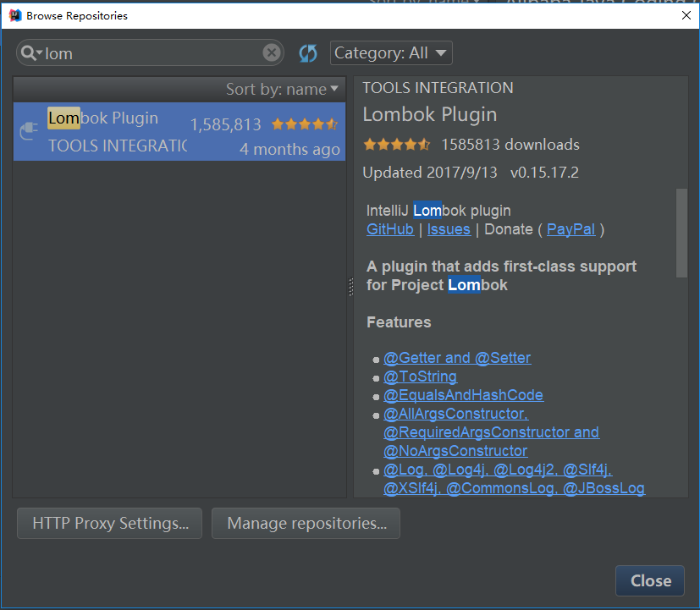Click the '1,585,813' count in the list
Image resolution: width=700 pixels, height=610 pixels.
[226, 124]
